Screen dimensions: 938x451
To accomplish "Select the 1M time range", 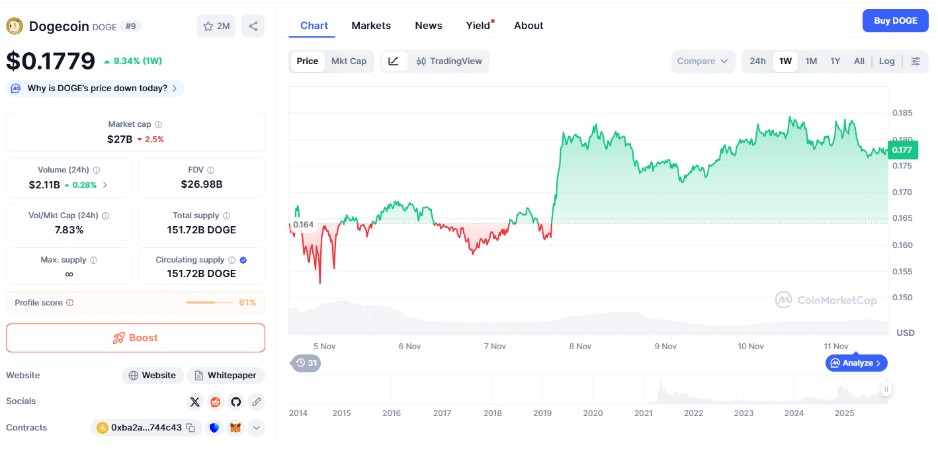I will click(x=811, y=61).
